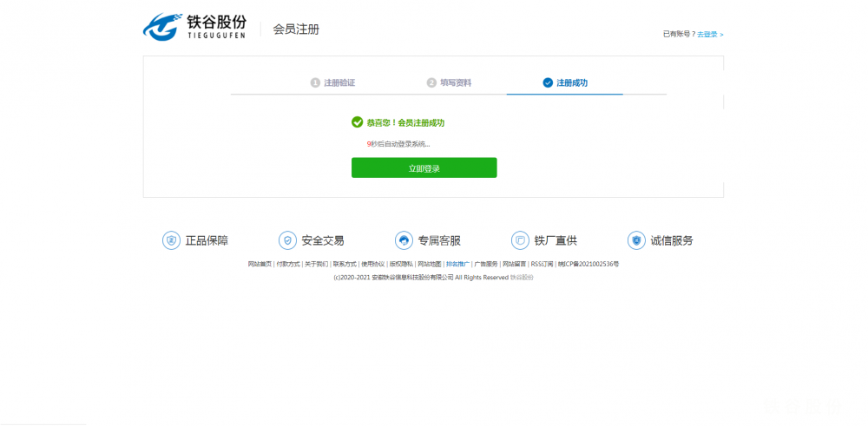Visit the 联系方式 footer link
Viewport: 868px width, 426px height.
345,264
